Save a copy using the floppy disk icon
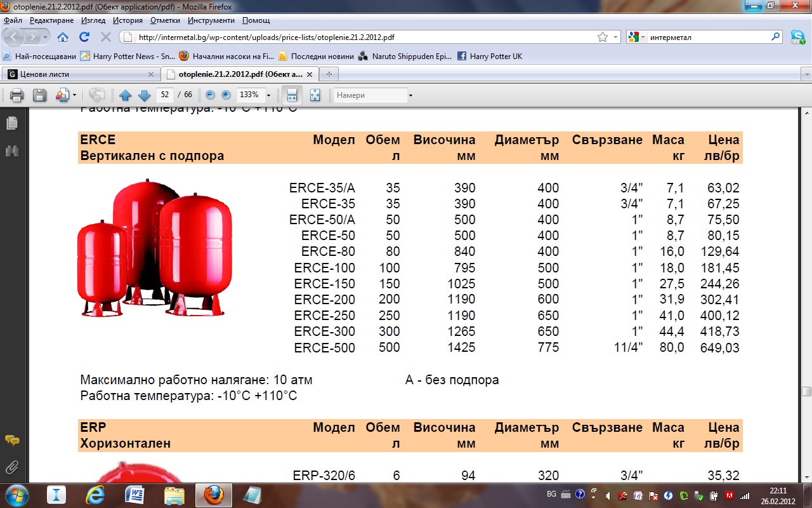 (39, 95)
